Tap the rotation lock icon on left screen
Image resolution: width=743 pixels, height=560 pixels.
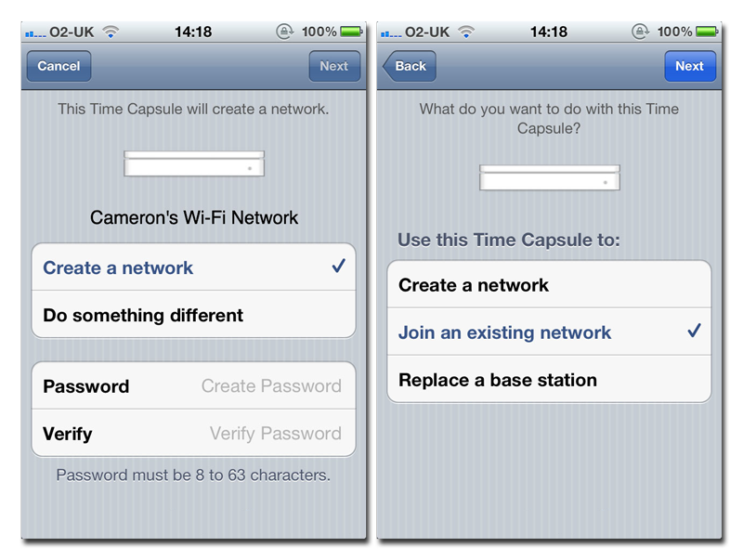(x=285, y=32)
